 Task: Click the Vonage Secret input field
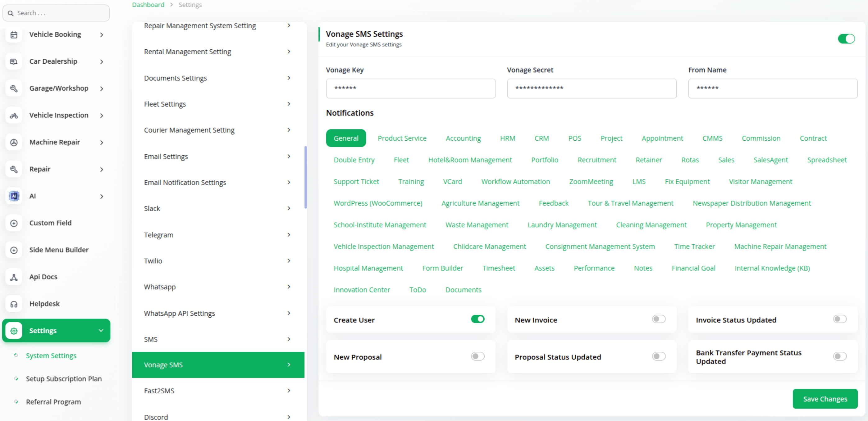[x=592, y=88]
